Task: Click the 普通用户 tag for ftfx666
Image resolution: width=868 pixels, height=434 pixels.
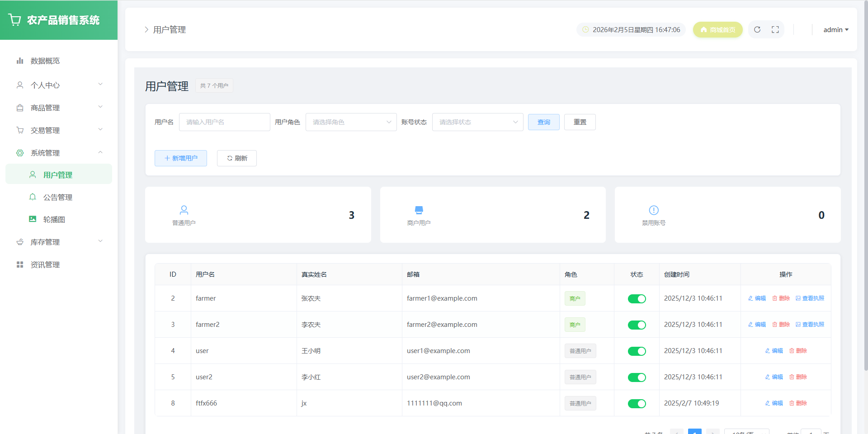Action: tap(580, 403)
